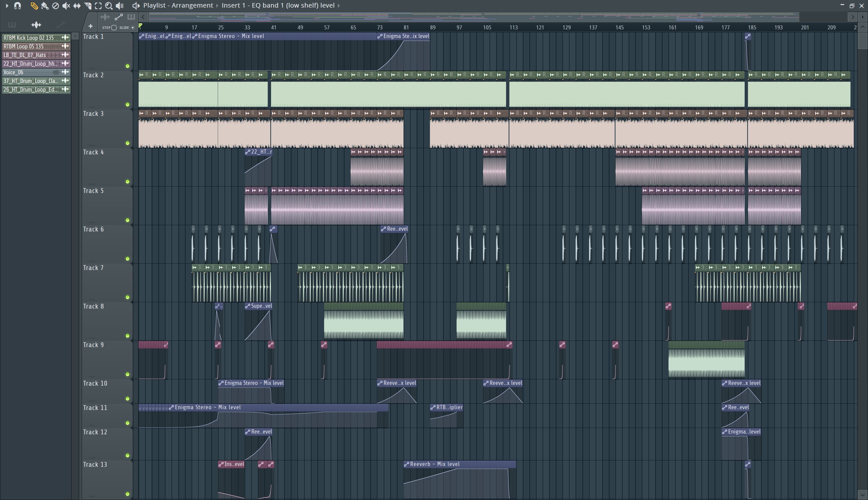Open the Insert 1 EQ band clip dropdown
This screenshot has width=868, height=500.
tap(278, 6)
